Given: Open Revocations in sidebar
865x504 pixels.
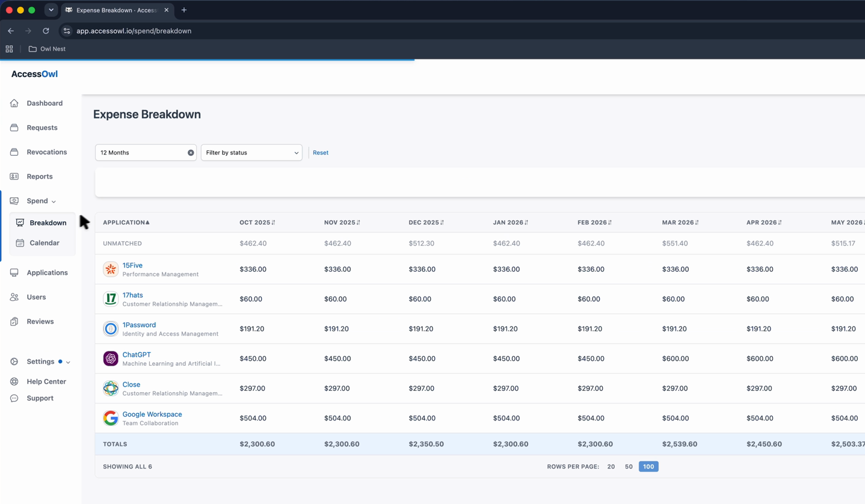Looking at the screenshot, I should 47,152.
